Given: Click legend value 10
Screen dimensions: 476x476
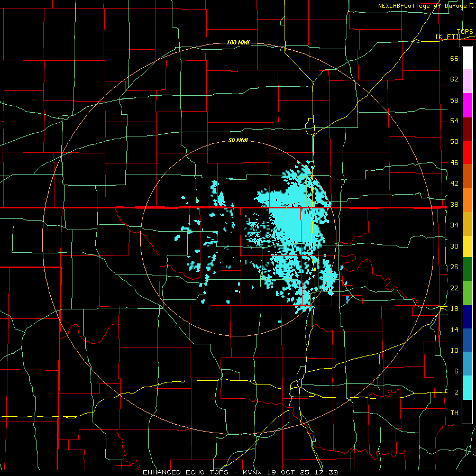Looking at the screenshot, I should coord(454,351).
